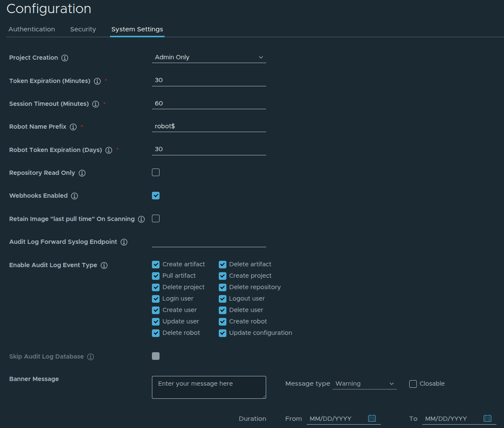Uncheck Pull artifact audit event
This screenshot has width=504, height=428.
point(156,276)
